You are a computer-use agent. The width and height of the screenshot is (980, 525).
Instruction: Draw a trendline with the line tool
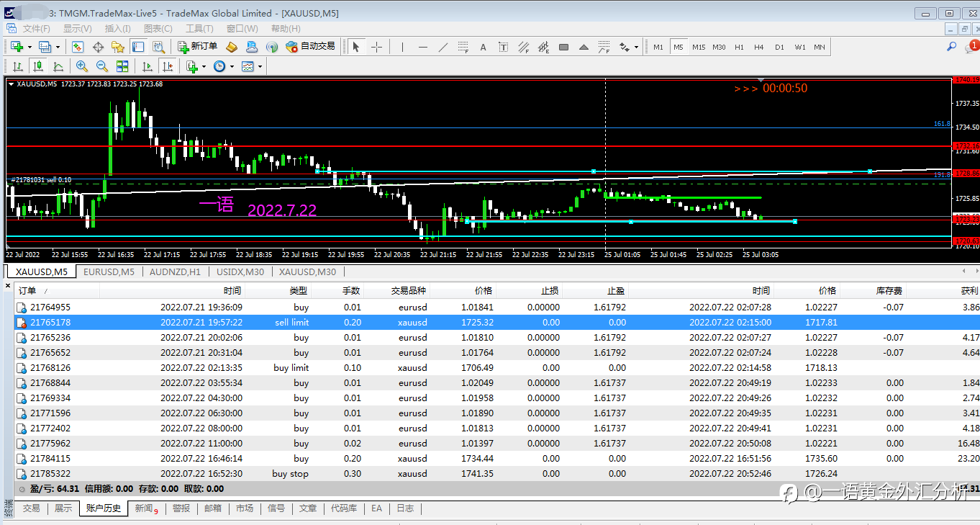[x=443, y=48]
